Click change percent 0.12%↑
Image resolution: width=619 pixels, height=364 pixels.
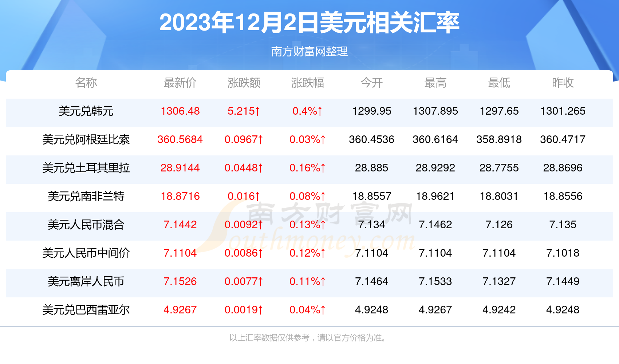click(308, 253)
